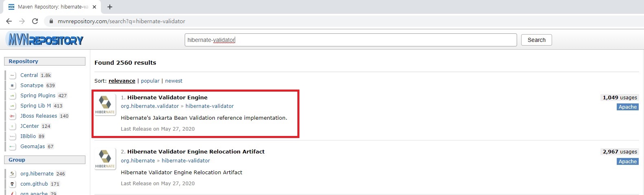This screenshot has height=195, width=644.
Task: Sort results by newest
Action: click(174, 81)
